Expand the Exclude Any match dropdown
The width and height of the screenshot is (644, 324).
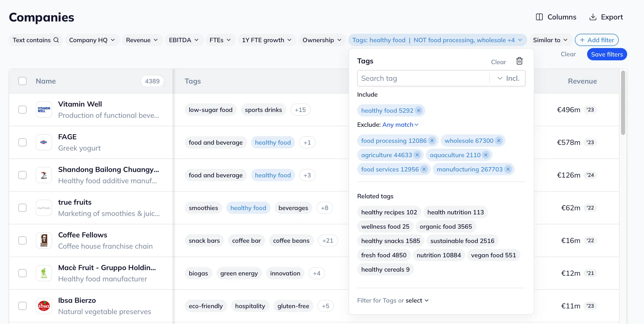click(400, 125)
